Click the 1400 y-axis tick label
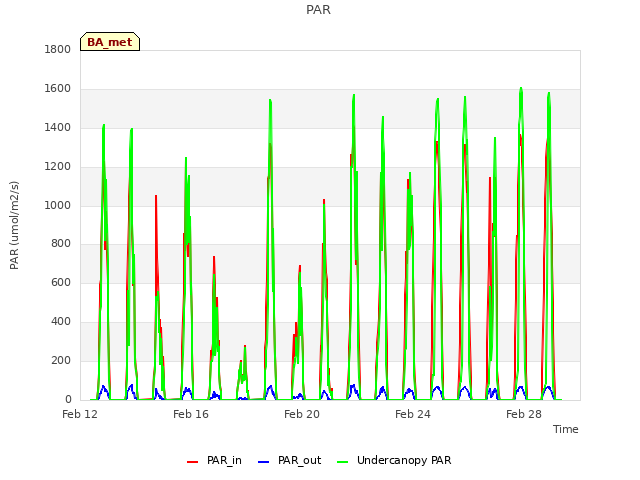This screenshot has width=640, height=480. pyautogui.click(x=58, y=128)
